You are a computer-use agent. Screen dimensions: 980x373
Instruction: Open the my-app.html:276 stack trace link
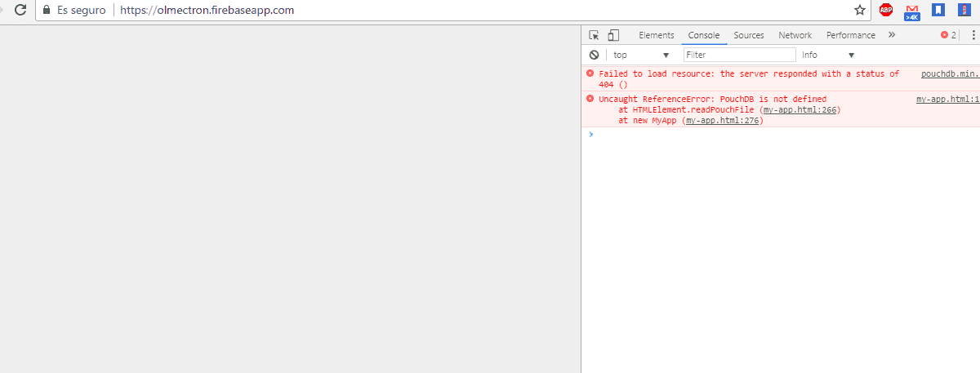point(721,120)
